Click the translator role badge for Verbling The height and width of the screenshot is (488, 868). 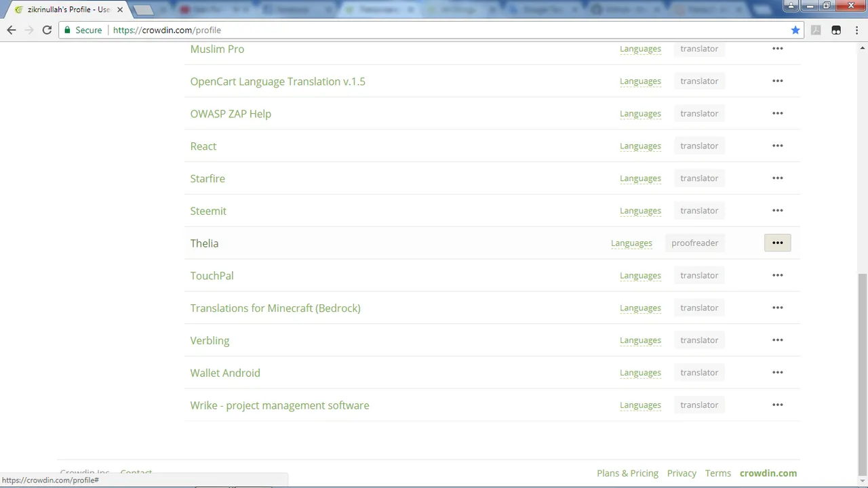[x=699, y=340]
